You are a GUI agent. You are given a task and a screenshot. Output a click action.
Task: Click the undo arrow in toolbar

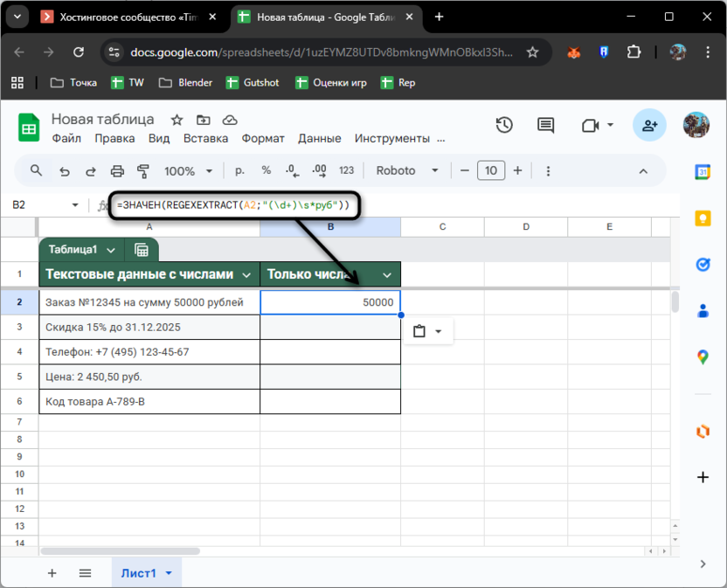(64, 171)
